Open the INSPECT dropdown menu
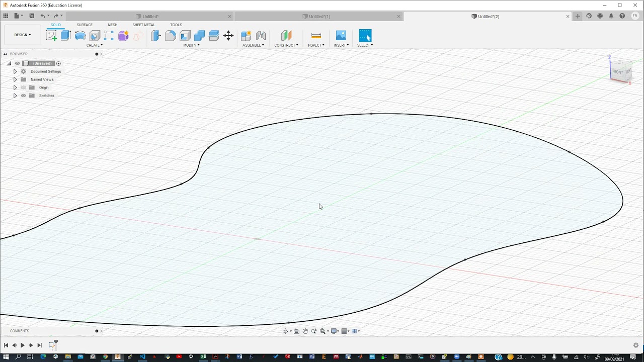 pos(316,45)
